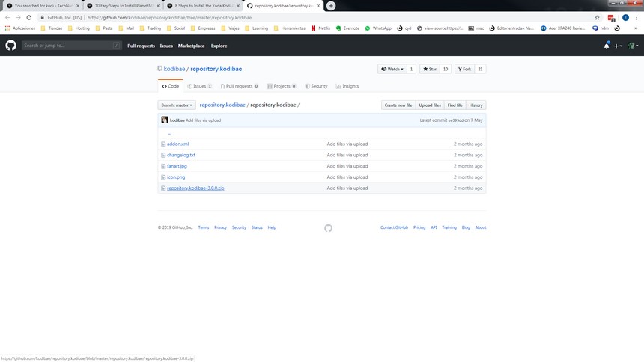Switch to the Insights tab
Screen dimensions: 644x362
coord(347,86)
